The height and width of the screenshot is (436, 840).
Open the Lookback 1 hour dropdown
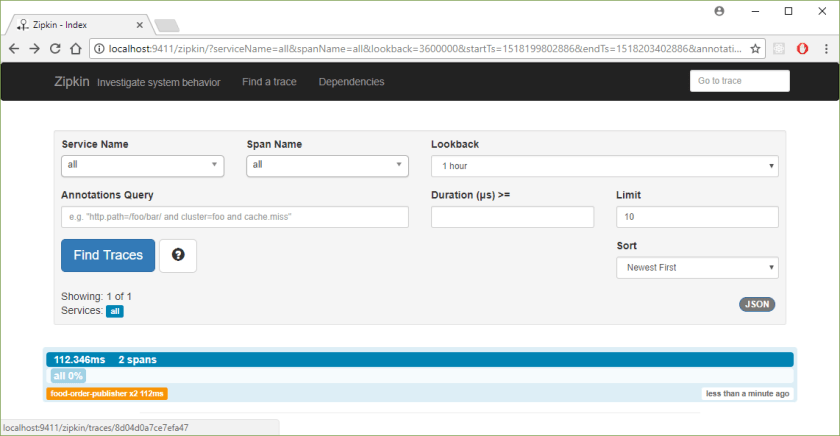pos(604,166)
